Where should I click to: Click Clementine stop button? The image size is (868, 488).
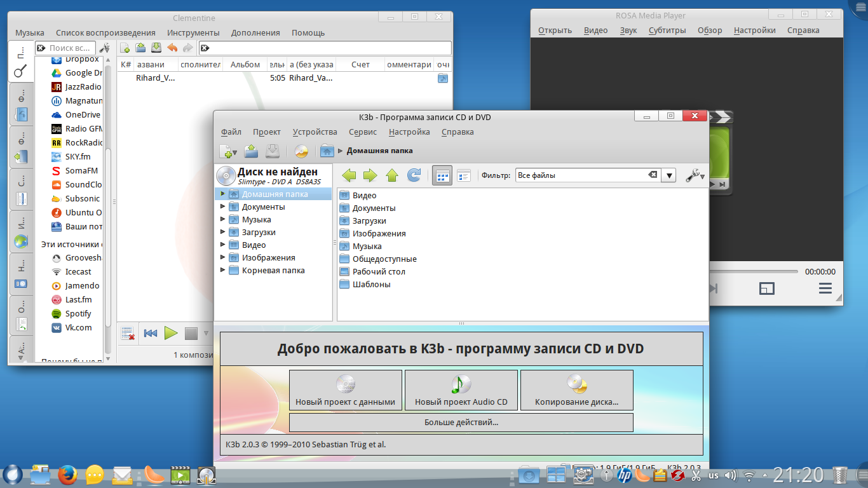pos(191,333)
